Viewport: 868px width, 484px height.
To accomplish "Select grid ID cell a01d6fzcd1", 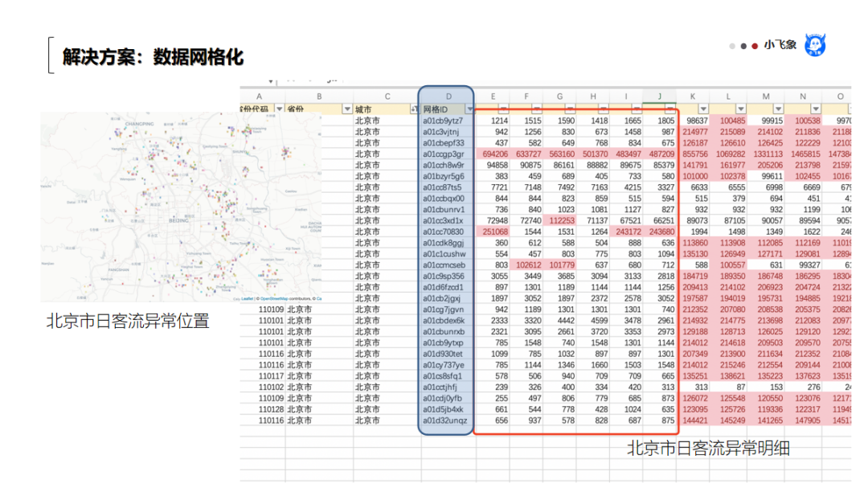I will (x=448, y=287).
